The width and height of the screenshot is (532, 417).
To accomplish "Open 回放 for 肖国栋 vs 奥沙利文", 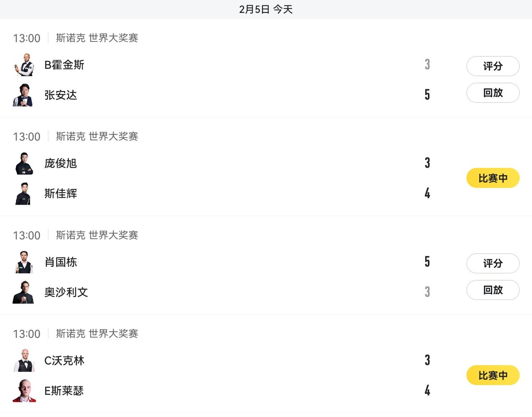I will click(x=492, y=290).
